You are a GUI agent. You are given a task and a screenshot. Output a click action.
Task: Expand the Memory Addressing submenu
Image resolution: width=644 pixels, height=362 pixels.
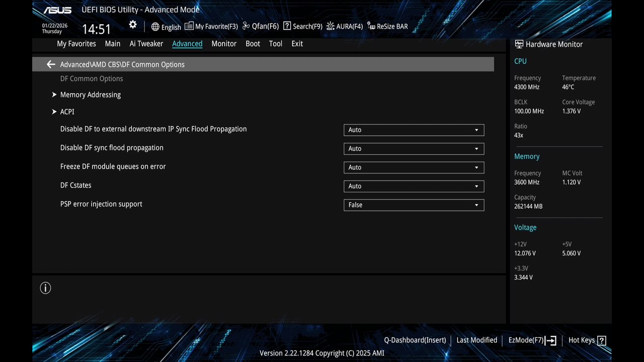(x=91, y=95)
